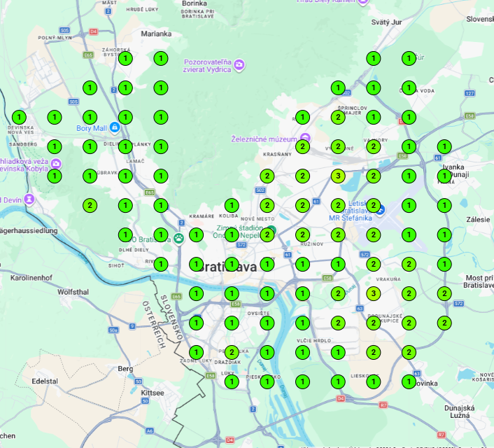
Task: Click the Bratislava city name label
Action: click(226, 267)
